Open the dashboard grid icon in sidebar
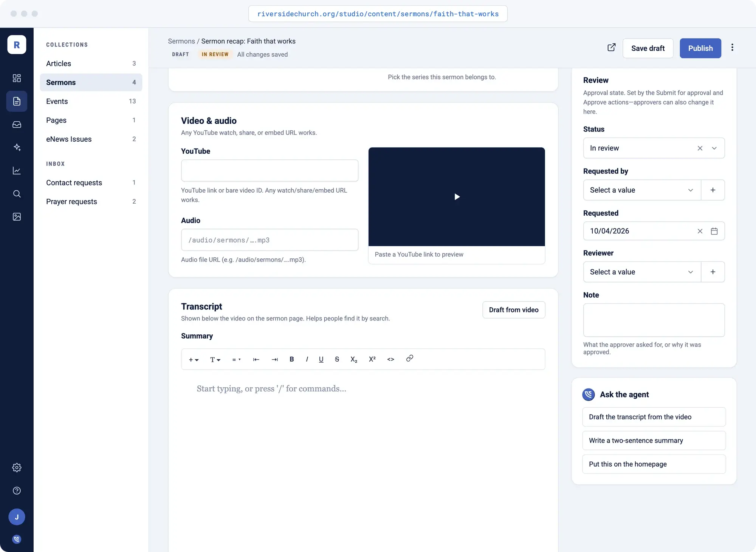 tap(17, 78)
